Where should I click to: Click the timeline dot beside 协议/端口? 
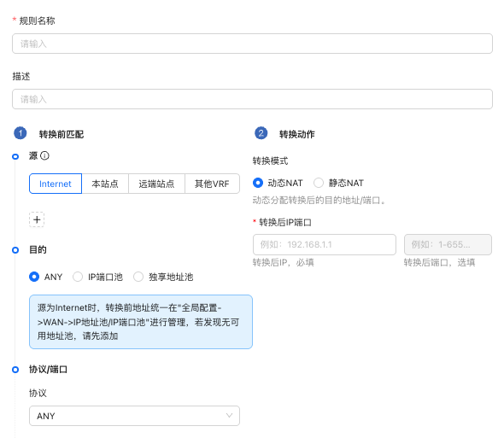[15, 370]
